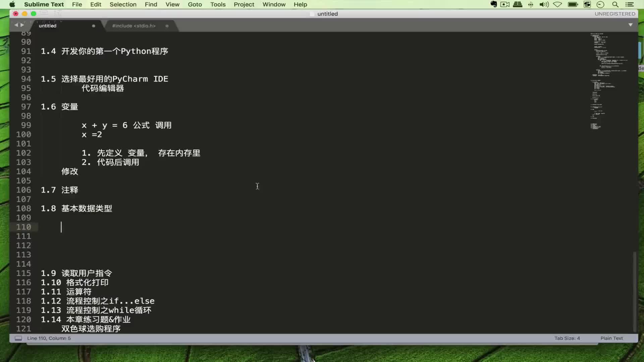Open the Apple menu
Screen dimensions: 644x362
tap(12, 4)
